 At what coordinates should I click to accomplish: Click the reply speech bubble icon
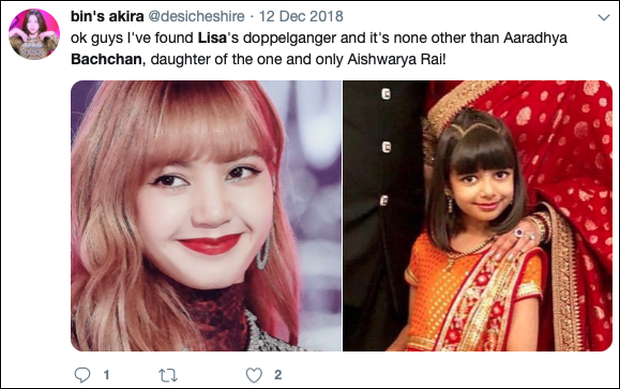tap(82, 375)
